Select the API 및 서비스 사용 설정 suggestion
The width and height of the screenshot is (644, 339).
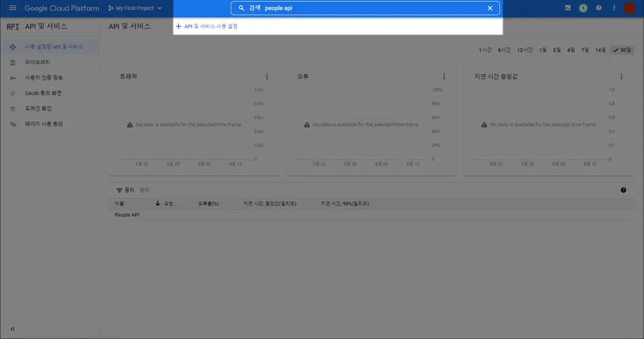click(x=207, y=26)
